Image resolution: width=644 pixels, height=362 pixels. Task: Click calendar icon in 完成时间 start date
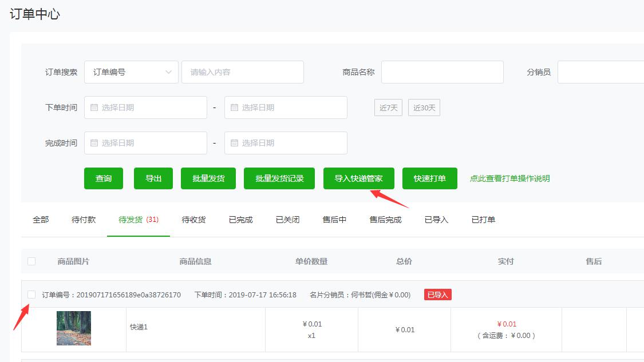(94, 143)
